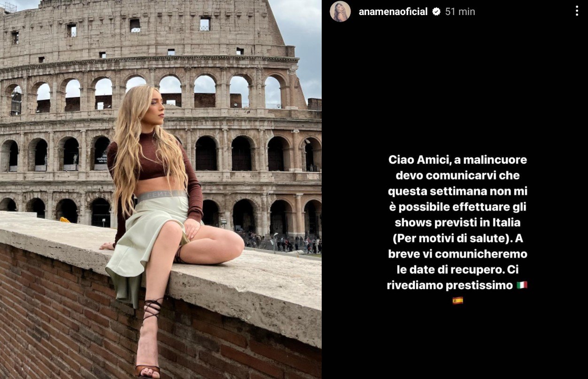Viewport: 588px width, 379px height.
Task: Click the brown lace-up heeled sandal
Action: pos(148,339)
